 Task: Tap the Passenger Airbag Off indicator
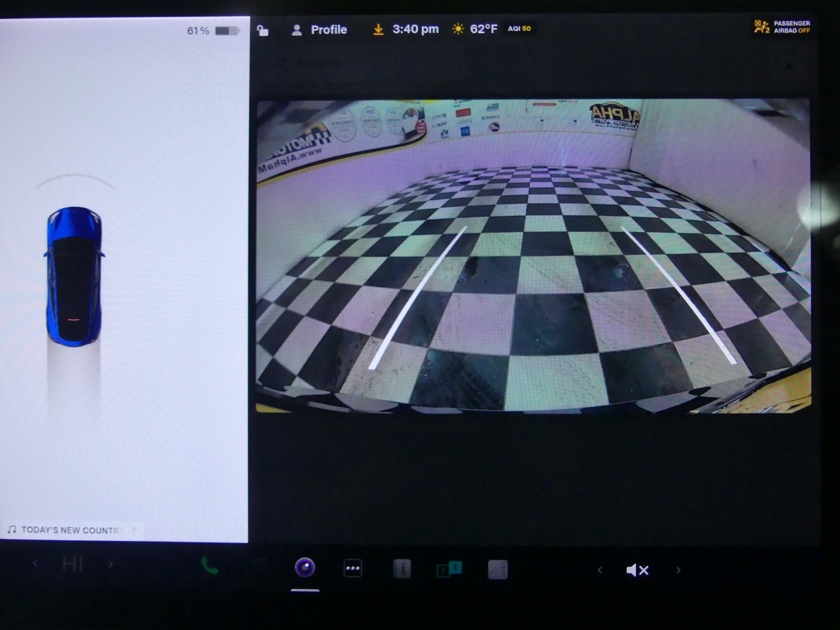click(782, 27)
